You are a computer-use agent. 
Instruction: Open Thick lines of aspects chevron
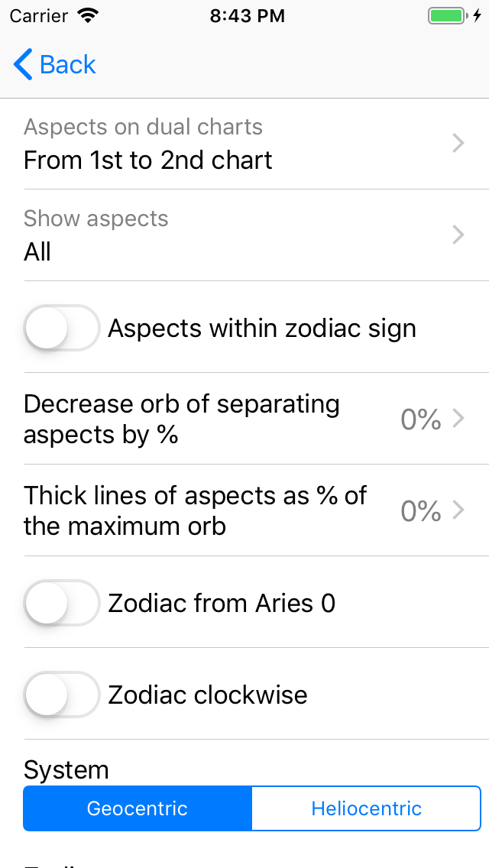pyautogui.click(x=458, y=510)
